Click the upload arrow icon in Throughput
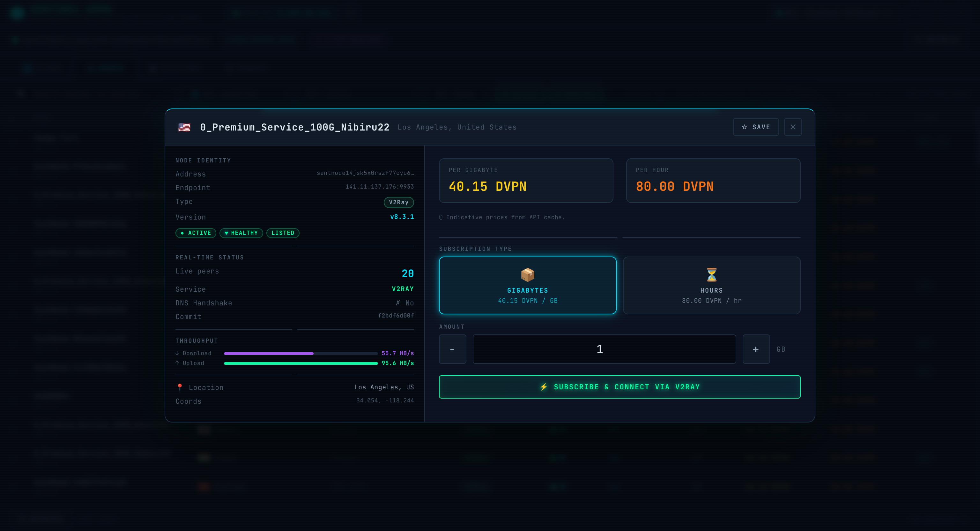 pyautogui.click(x=177, y=363)
